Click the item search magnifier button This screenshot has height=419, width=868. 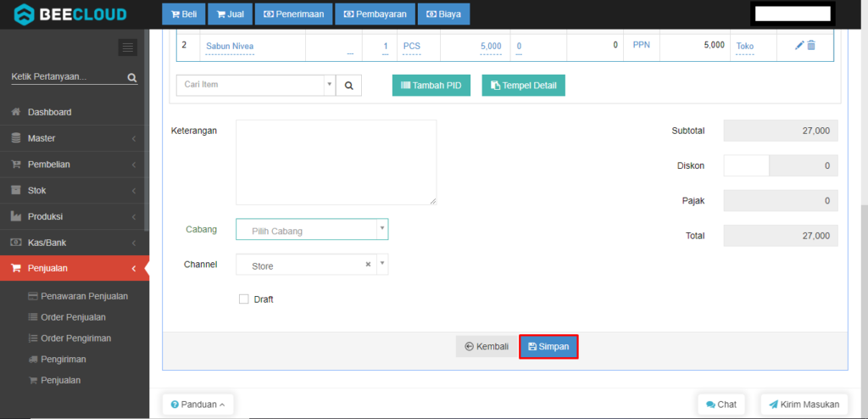point(348,86)
